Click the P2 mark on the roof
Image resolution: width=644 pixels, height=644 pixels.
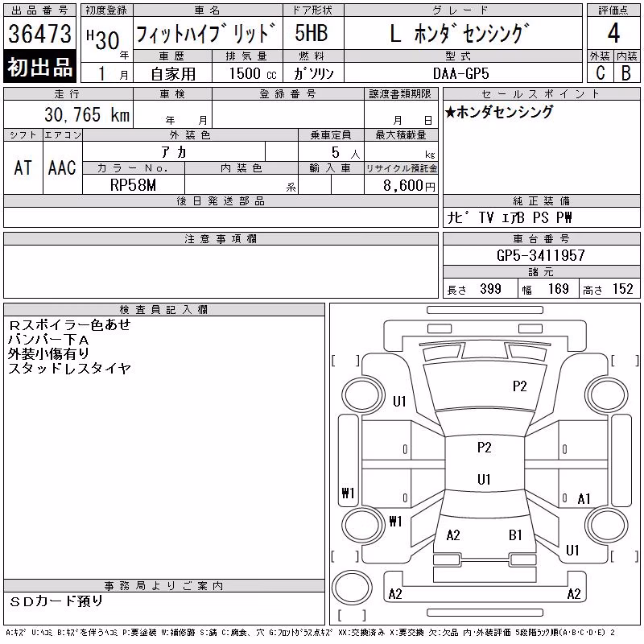[x=485, y=448]
